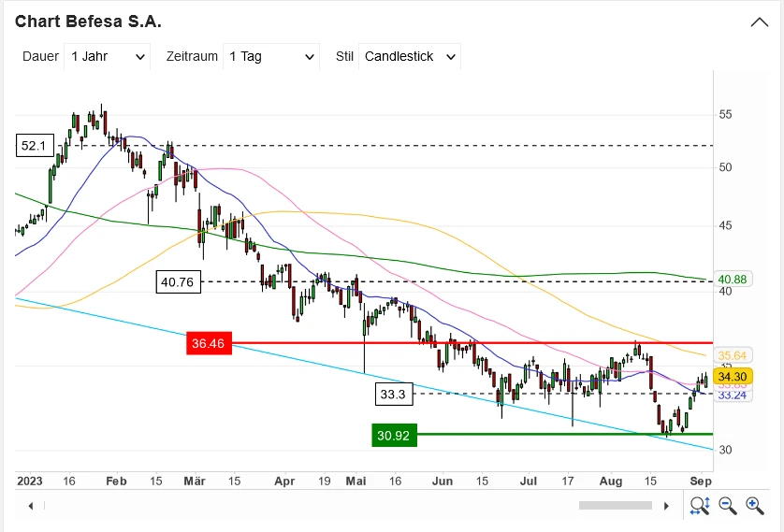Viewport: 784px width, 532px height.
Task: Click the red 36.46 resistance label
Action: 208,344
